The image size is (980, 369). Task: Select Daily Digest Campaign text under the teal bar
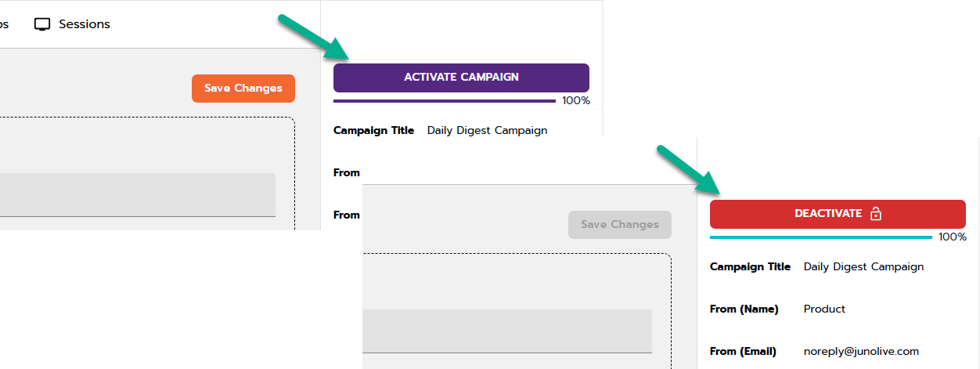click(x=863, y=267)
